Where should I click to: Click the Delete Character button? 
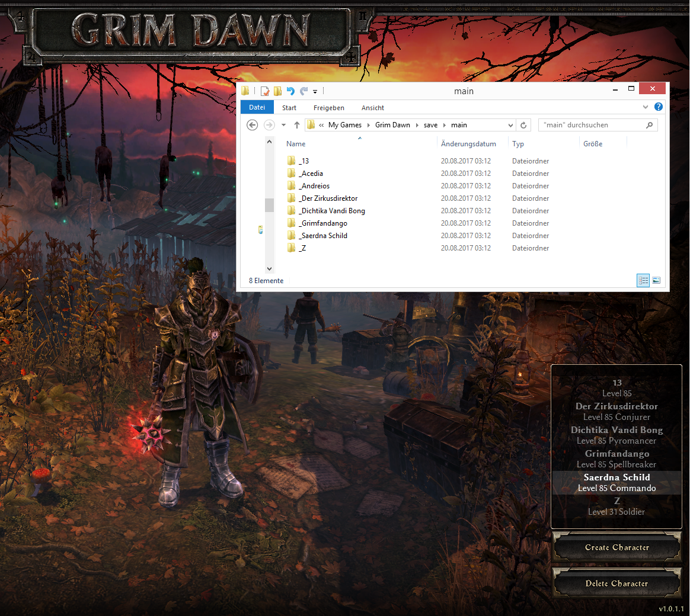pyautogui.click(x=616, y=583)
